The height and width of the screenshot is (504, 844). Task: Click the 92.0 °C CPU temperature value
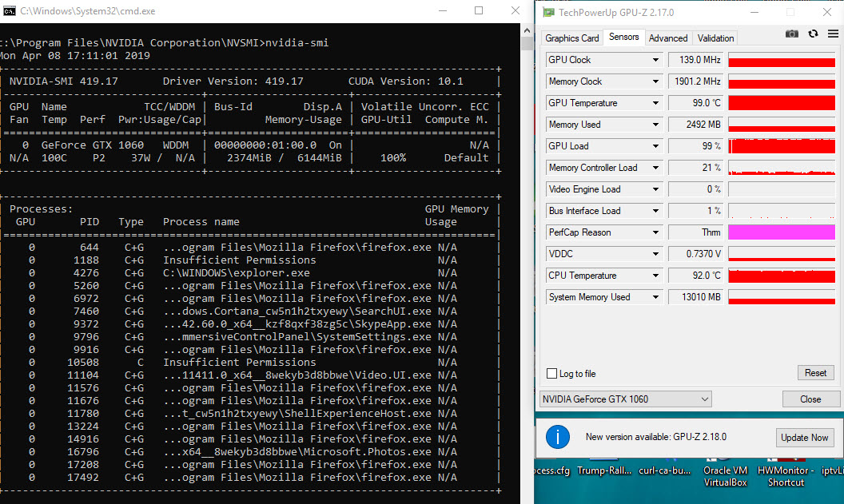pos(696,275)
